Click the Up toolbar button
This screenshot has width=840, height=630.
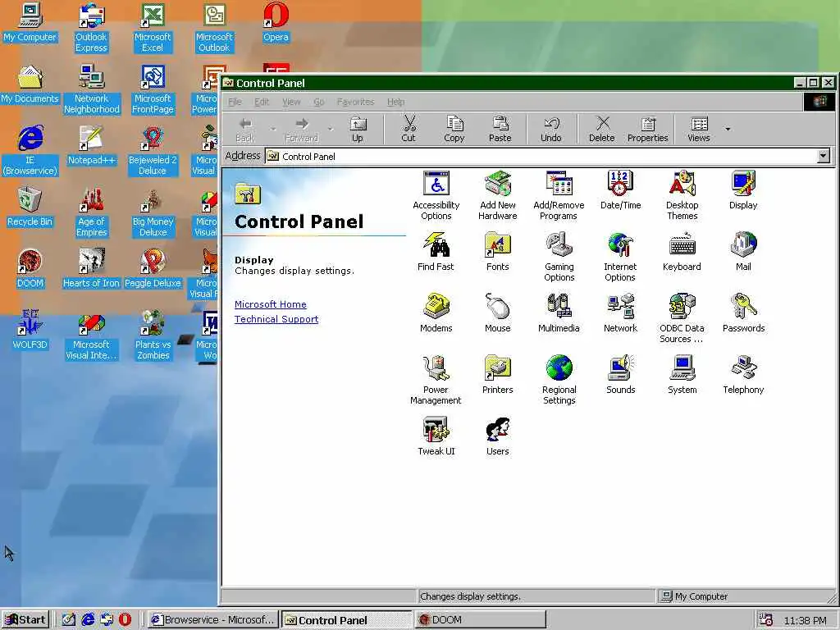358,130
